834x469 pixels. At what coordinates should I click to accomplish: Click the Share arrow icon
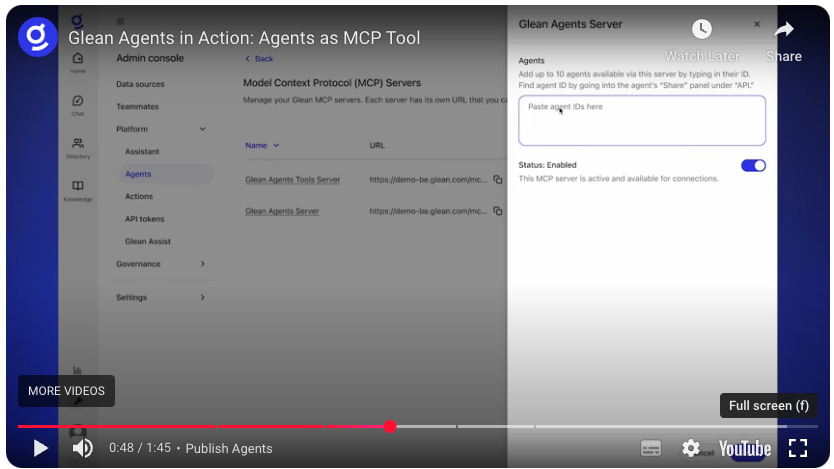(783, 29)
